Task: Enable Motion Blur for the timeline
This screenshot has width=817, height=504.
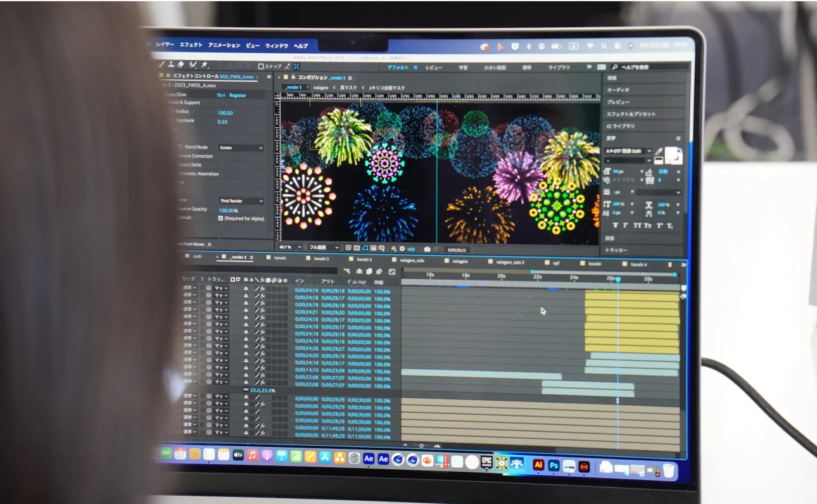Action: pyautogui.click(x=379, y=272)
